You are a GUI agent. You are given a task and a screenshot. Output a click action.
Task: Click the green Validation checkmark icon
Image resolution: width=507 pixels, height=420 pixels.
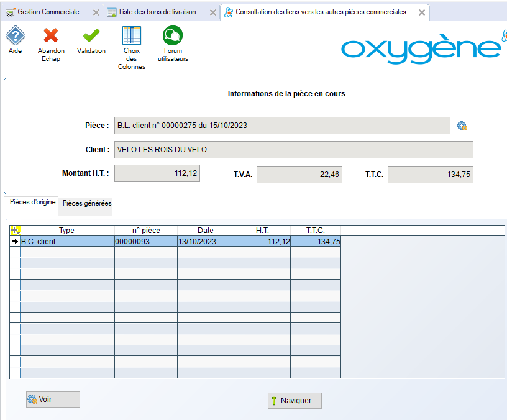[91, 36]
